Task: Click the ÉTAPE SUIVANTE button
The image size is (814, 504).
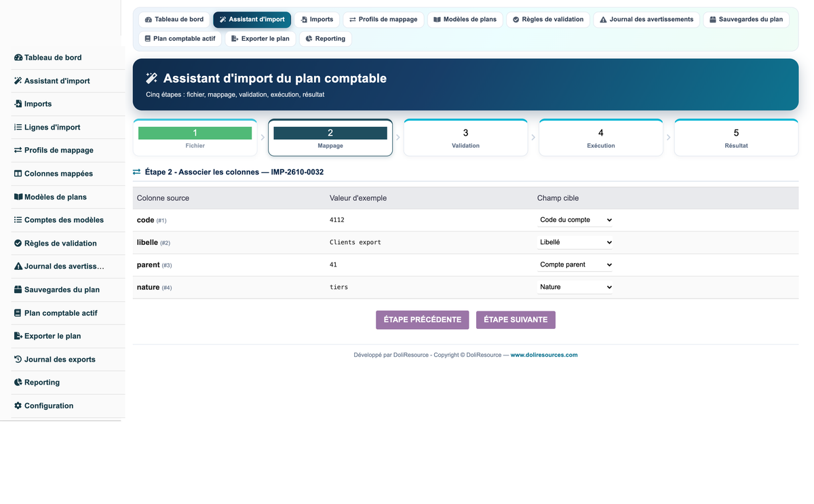Action: (516, 320)
